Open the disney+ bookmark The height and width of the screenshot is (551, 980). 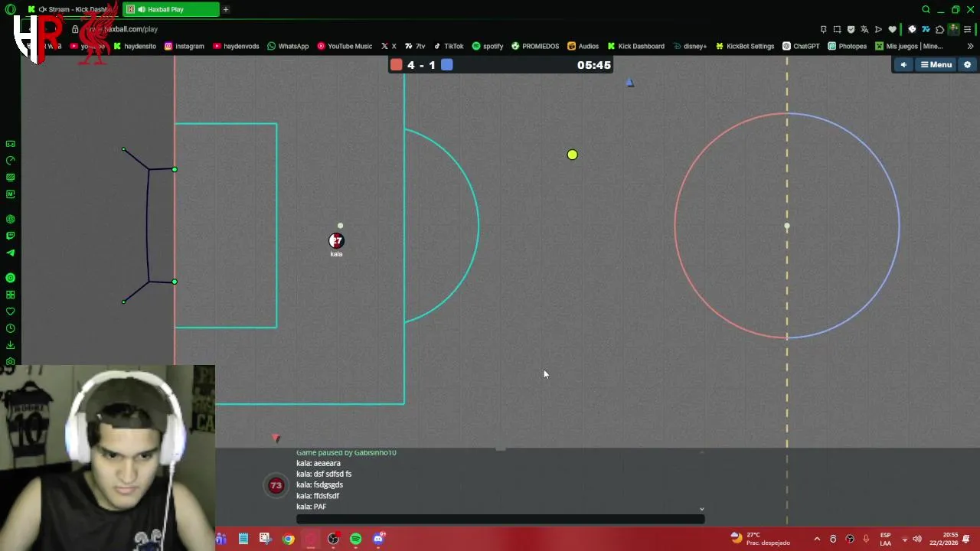689,46
